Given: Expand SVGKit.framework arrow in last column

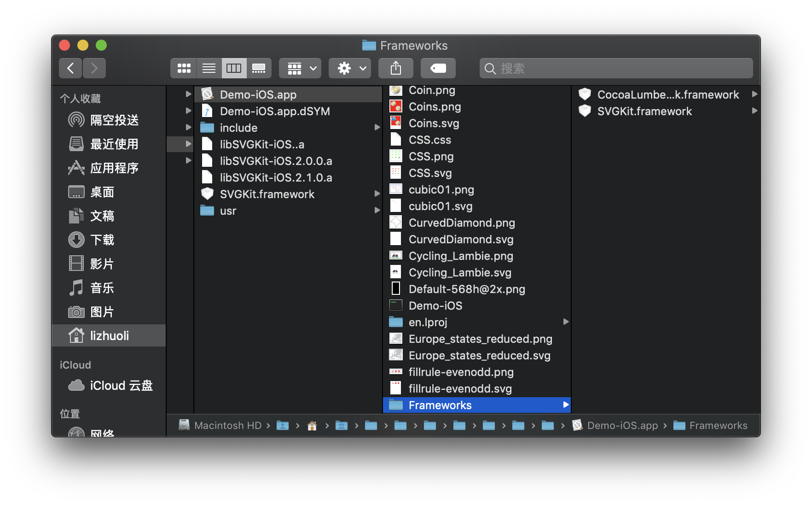Looking at the screenshot, I should click(x=754, y=111).
